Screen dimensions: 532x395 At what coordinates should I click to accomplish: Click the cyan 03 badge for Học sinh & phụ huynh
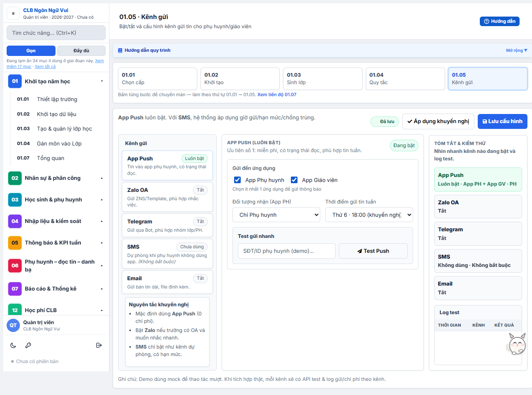[15, 200]
